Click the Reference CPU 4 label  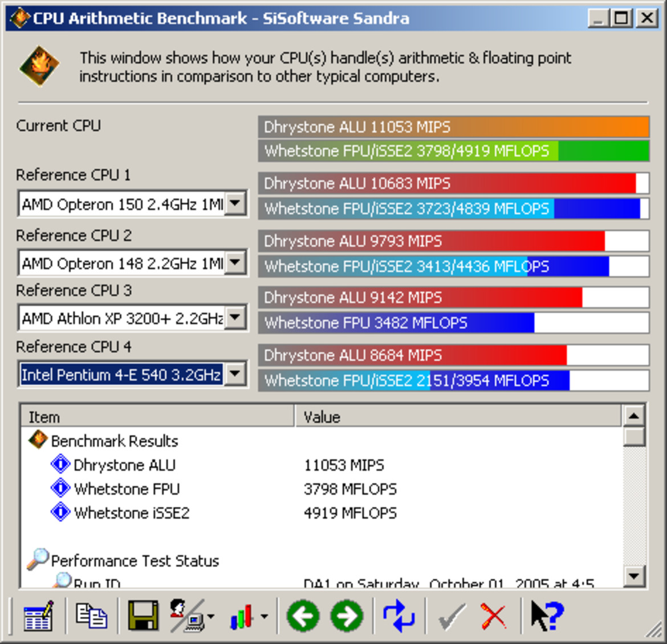[x=74, y=347]
